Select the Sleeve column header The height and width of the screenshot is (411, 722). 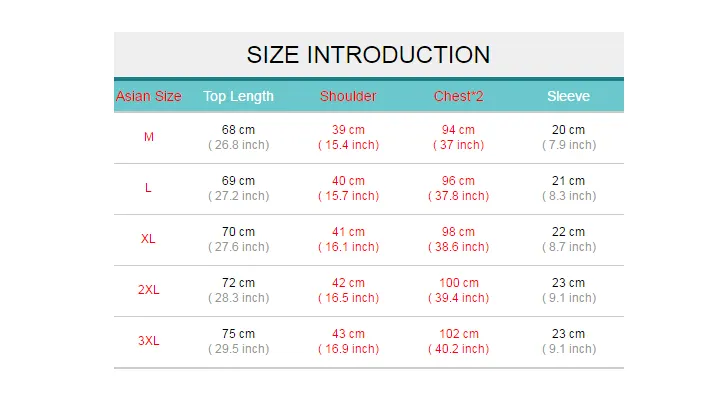coord(569,96)
